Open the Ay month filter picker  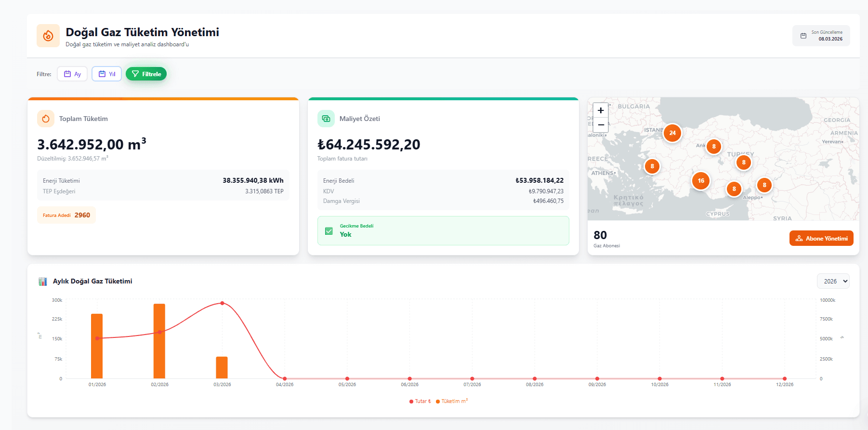click(72, 74)
